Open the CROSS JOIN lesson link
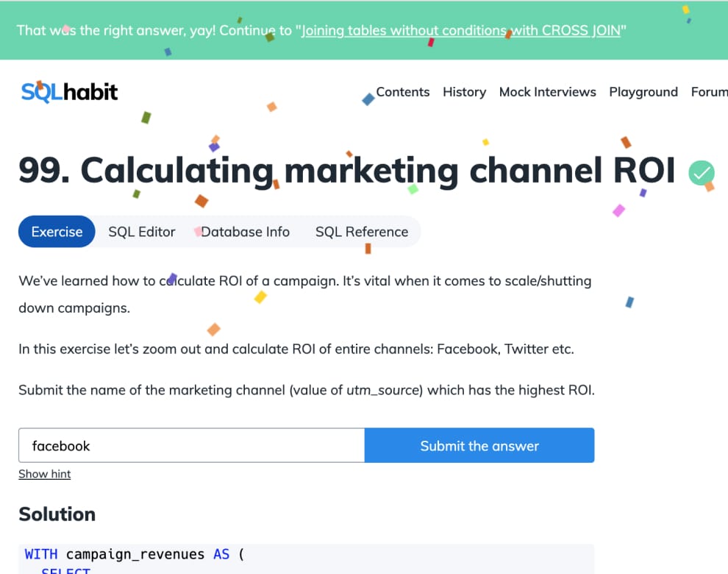Screen dimensions: 728x574 tap(461, 31)
